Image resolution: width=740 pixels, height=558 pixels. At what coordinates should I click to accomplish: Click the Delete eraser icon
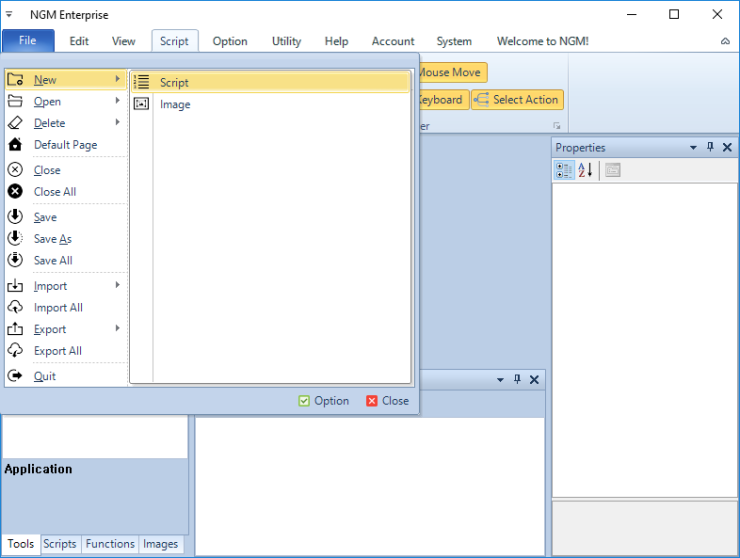pyautogui.click(x=15, y=123)
